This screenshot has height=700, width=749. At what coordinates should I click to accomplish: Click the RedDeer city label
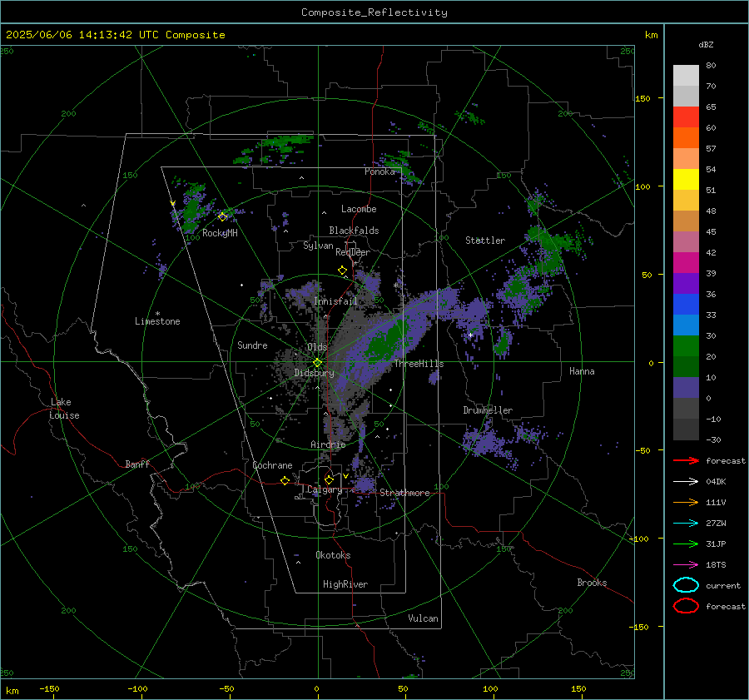pos(353,252)
